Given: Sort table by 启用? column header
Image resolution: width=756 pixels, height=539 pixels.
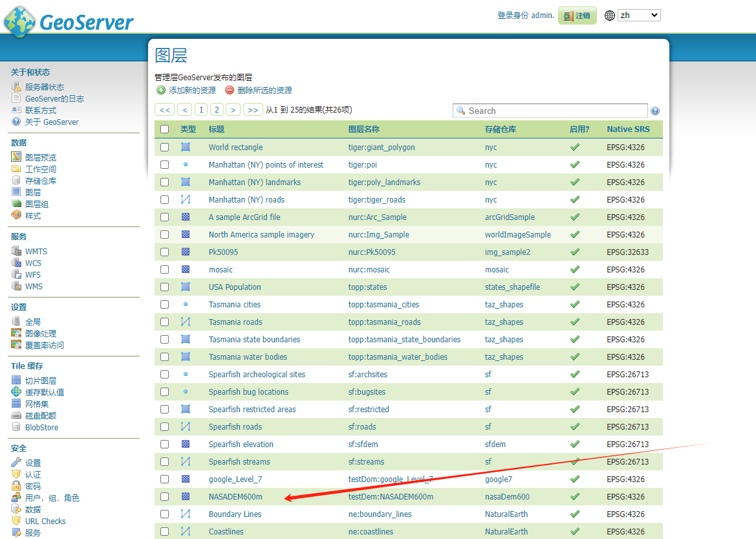Looking at the screenshot, I should pos(579,129).
